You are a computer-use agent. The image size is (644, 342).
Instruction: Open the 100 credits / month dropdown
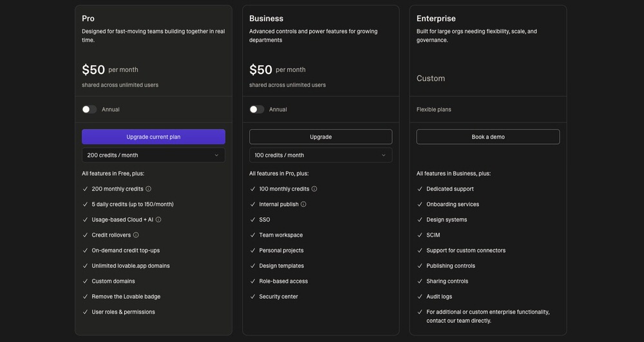(320, 155)
